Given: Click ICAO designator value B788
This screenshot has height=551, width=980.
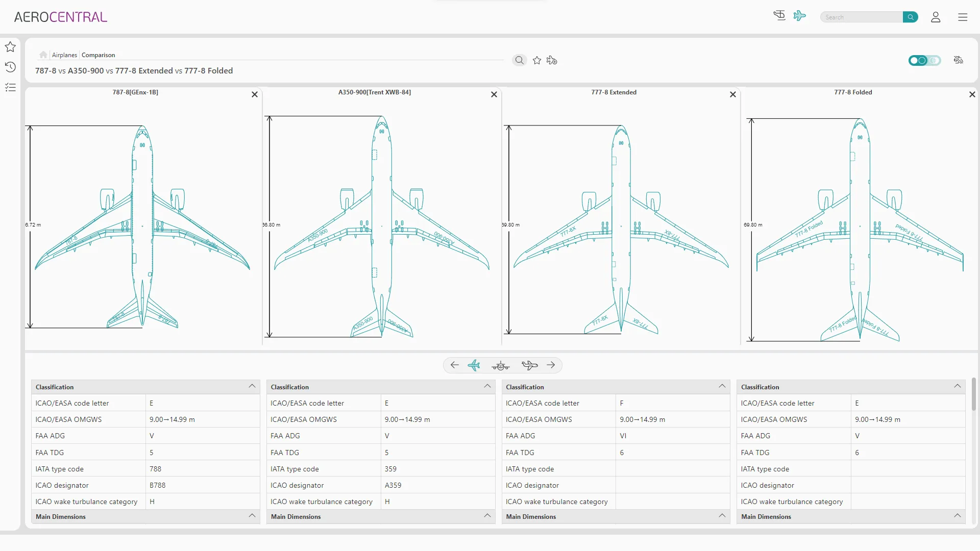Looking at the screenshot, I should pyautogui.click(x=157, y=485).
